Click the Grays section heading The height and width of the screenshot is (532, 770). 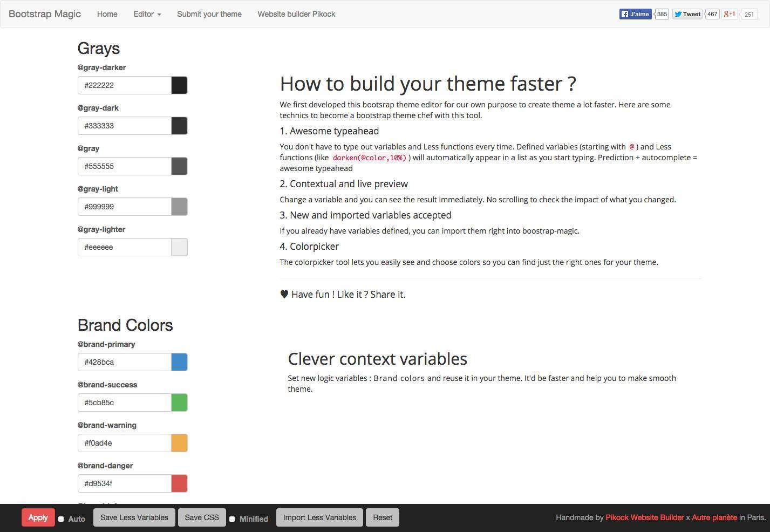[99, 49]
